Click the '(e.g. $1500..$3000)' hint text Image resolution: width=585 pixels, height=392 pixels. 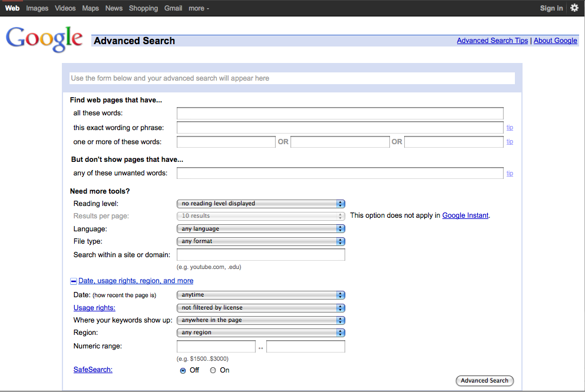(203, 359)
